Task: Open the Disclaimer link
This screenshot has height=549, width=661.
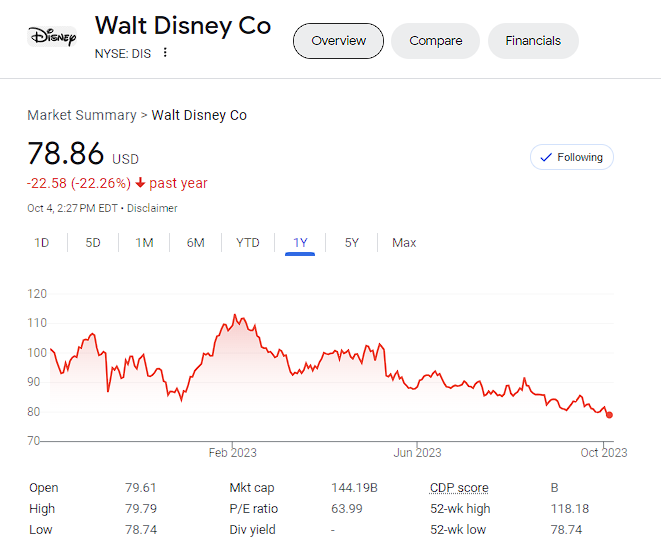Action: 153,208
